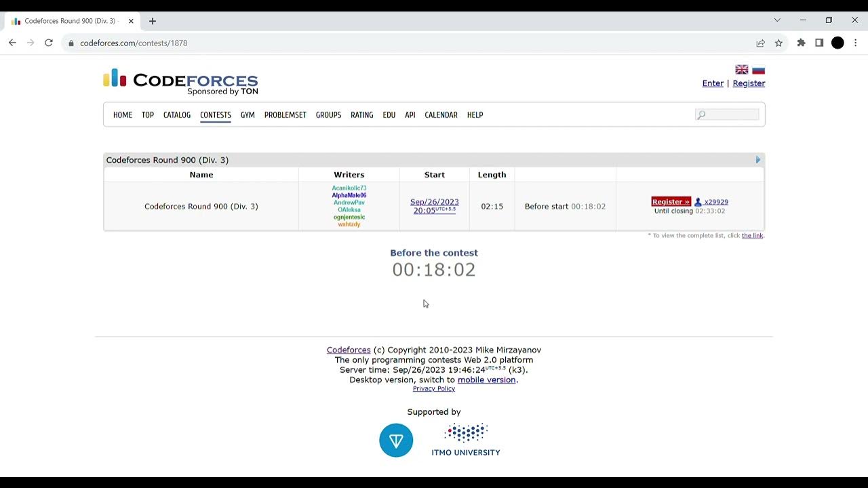
Task: Open the HOME menu item
Action: 123,115
